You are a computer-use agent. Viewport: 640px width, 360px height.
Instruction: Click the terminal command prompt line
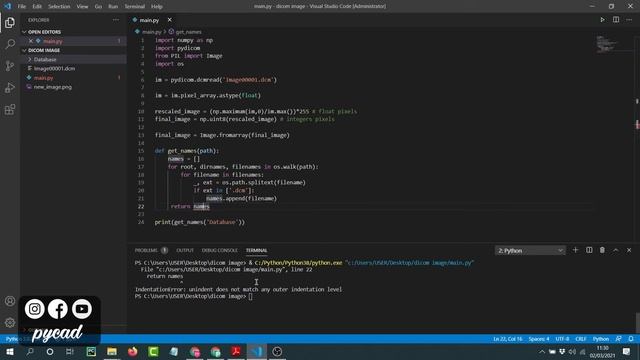coord(193,296)
